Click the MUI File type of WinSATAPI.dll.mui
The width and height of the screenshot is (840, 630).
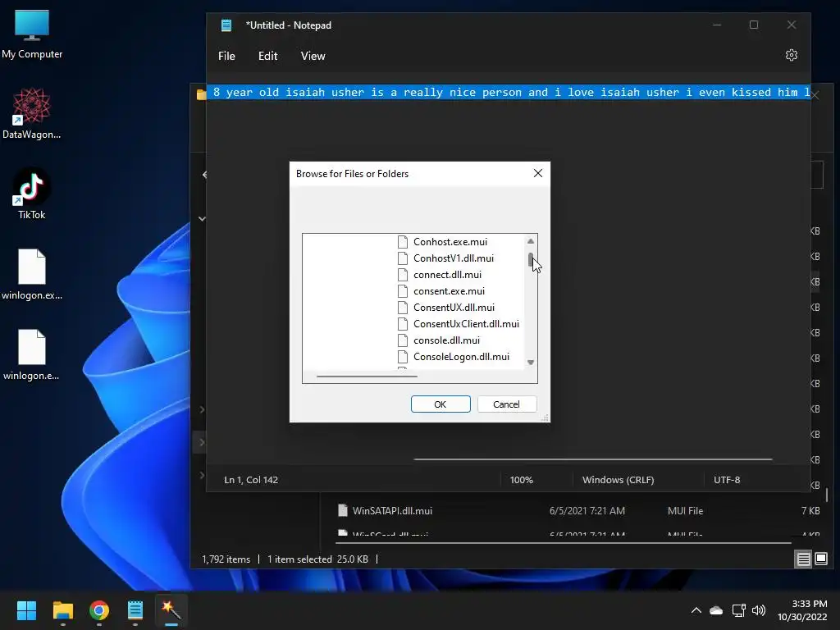click(x=685, y=510)
